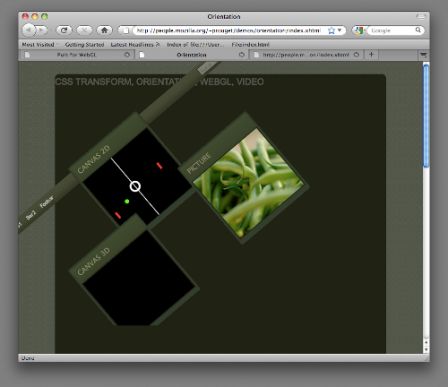Bookmark this page with the star icon
Viewport: 448px width, 387px height.
click(331, 30)
